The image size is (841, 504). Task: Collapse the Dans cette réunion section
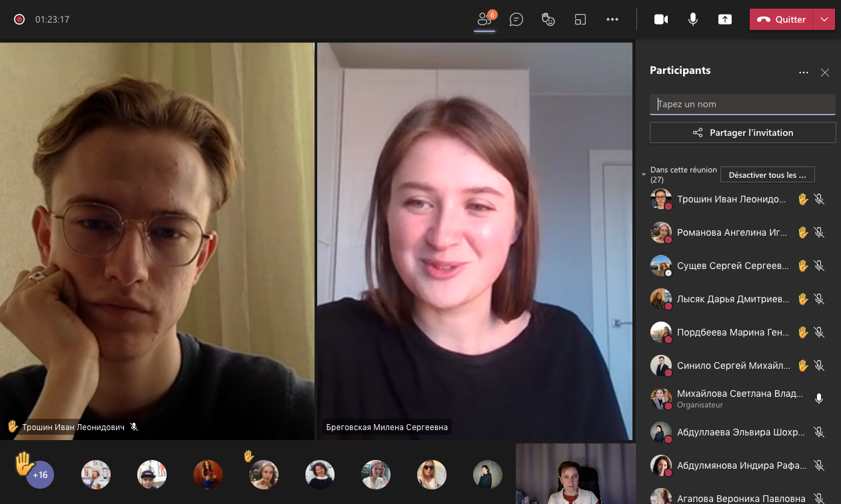644,174
